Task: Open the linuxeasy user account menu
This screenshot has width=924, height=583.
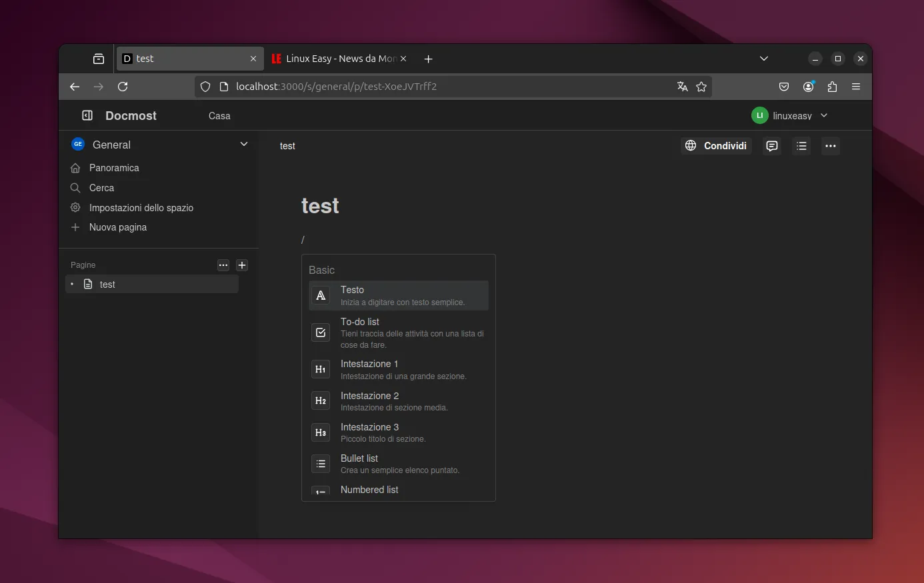Action: click(790, 115)
